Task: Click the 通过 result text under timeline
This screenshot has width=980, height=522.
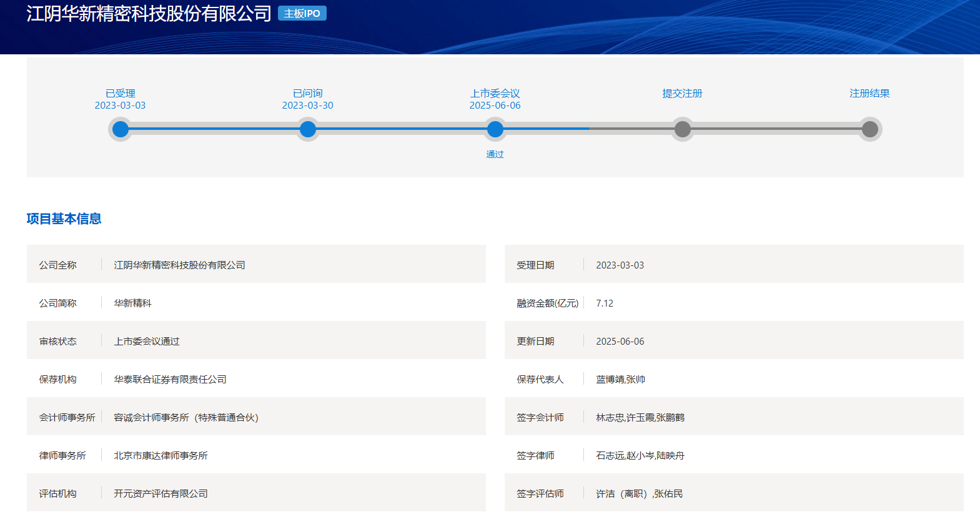Action: (x=495, y=154)
